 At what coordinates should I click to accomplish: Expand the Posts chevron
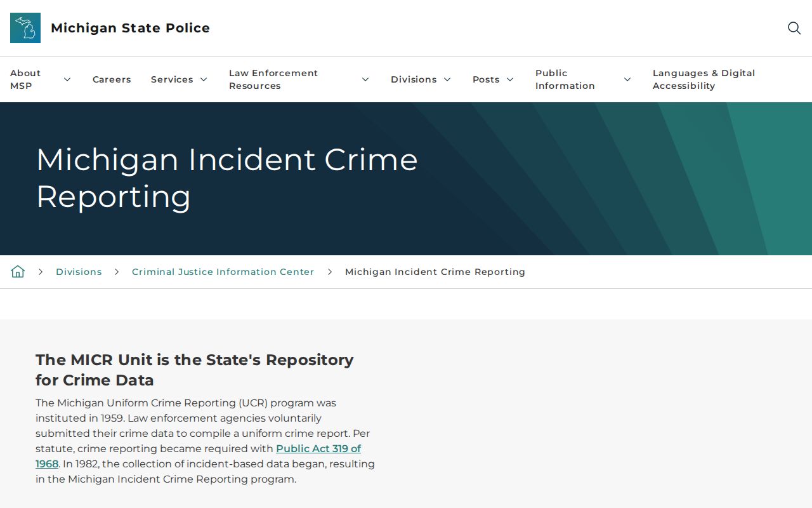click(510, 79)
